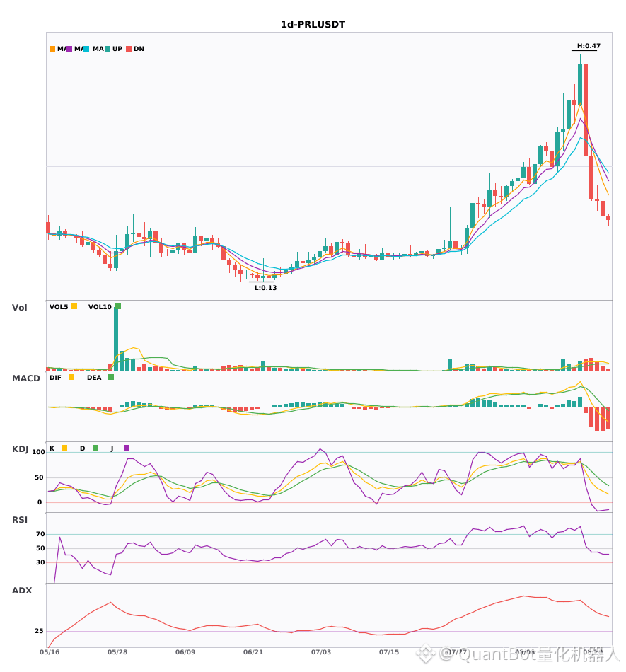Click the VOL5 legend label

[x=59, y=307]
